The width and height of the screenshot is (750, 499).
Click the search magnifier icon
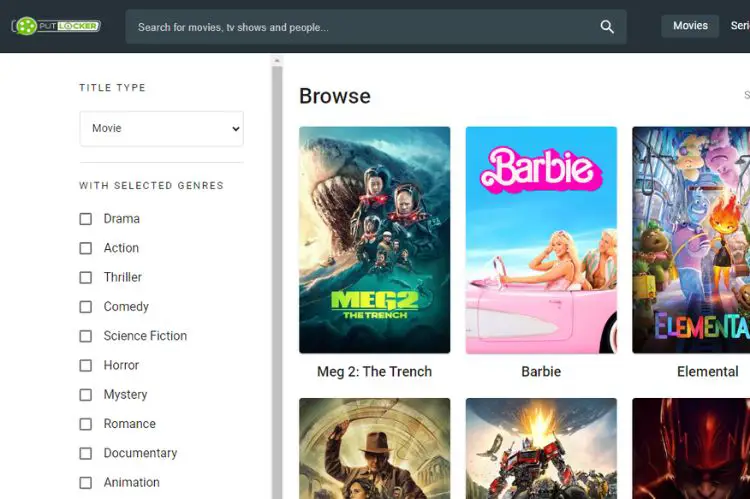[607, 27]
